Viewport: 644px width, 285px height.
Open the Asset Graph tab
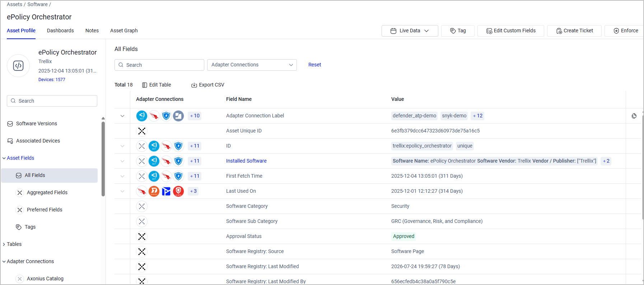[x=124, y=31]
